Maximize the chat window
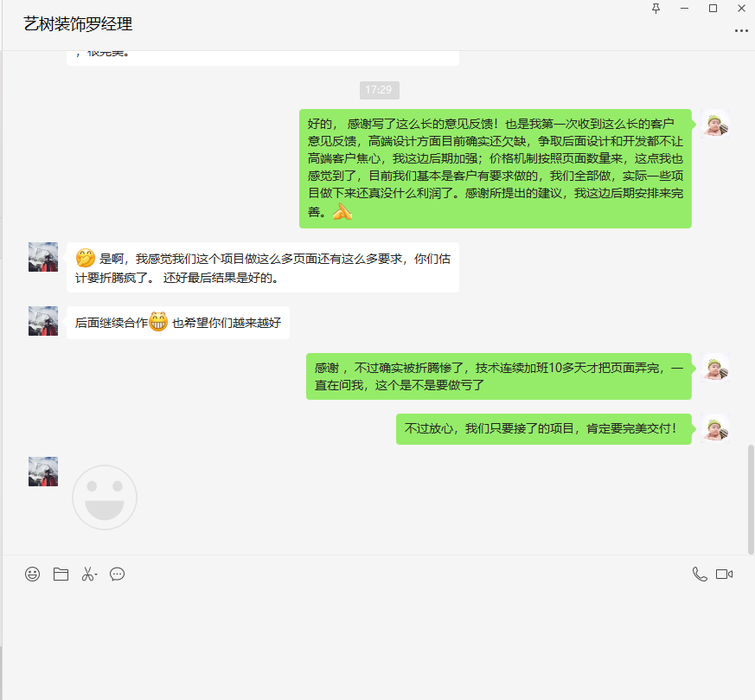This screenshot has height=700, width=755. point(713,8)
